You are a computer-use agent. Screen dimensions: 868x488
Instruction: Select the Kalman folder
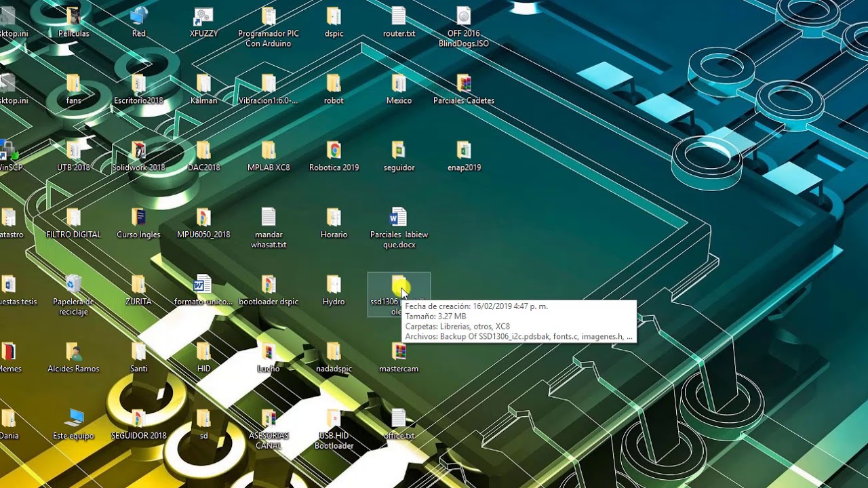coord(203,83)
